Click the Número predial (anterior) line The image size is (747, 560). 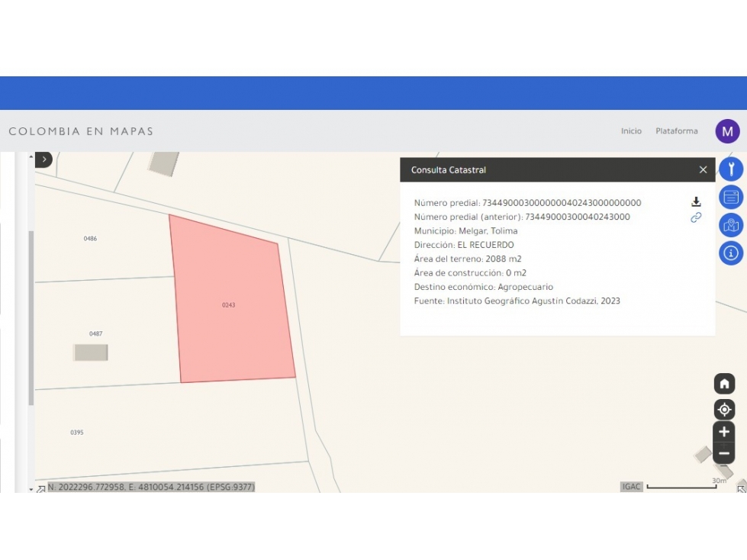point(522,217)
